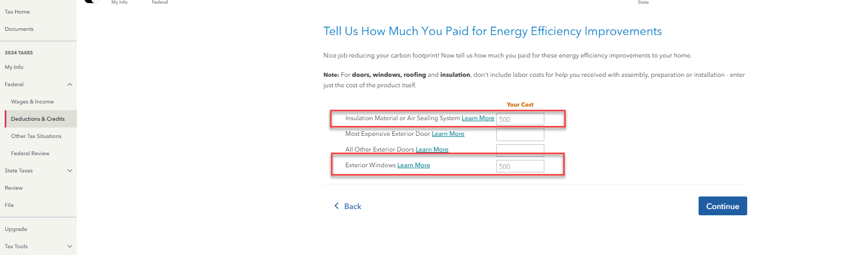The height and width of the screenshot is (255, 868).
Task: Open Documents from the sidebar
Action: pyautogui.click(x=19, y=29)
